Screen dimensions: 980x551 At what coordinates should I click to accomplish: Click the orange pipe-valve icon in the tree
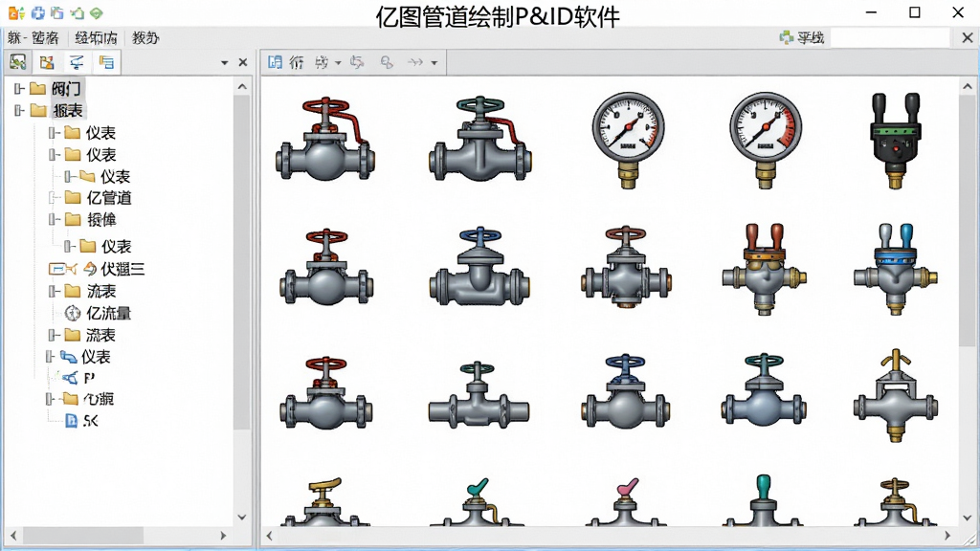[62, 269]
